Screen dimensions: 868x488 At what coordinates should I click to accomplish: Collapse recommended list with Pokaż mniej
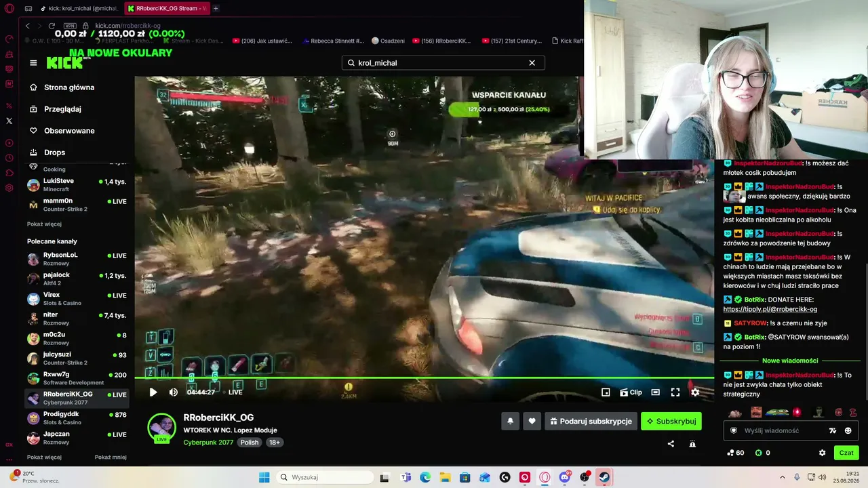coord(111,457)
